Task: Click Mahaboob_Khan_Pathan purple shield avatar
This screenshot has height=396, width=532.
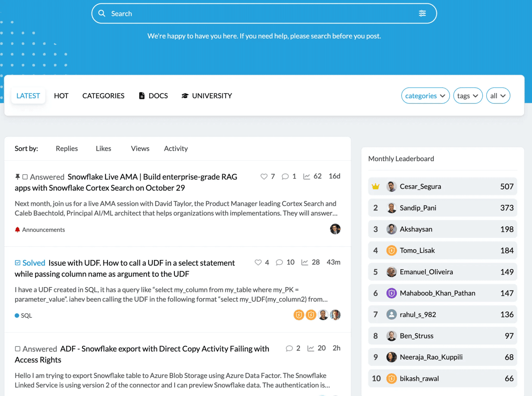Action: 392,293
